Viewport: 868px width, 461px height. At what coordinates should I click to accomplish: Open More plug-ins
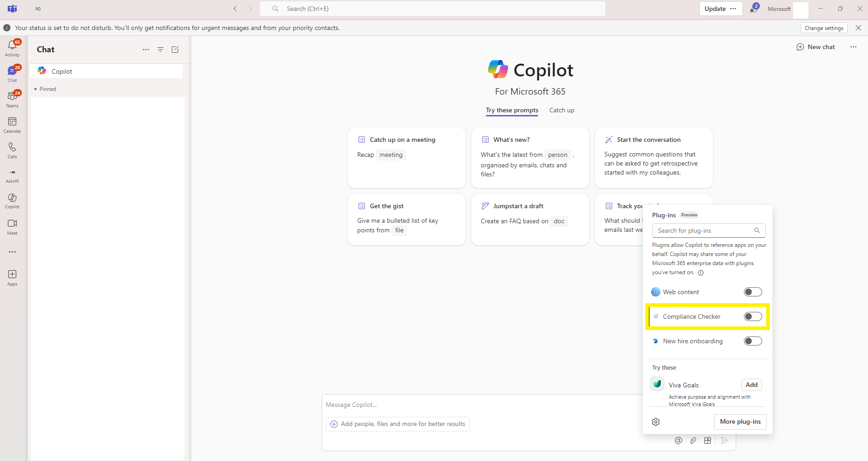(x=740, y=421)
